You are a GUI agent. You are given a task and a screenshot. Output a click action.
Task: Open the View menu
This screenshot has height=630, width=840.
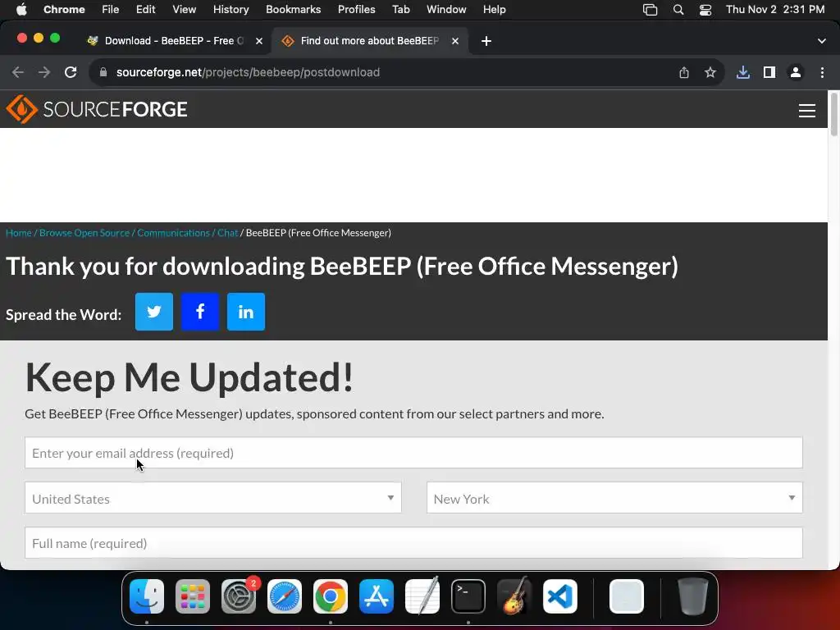pyautogui.click(x=184, y=10)
